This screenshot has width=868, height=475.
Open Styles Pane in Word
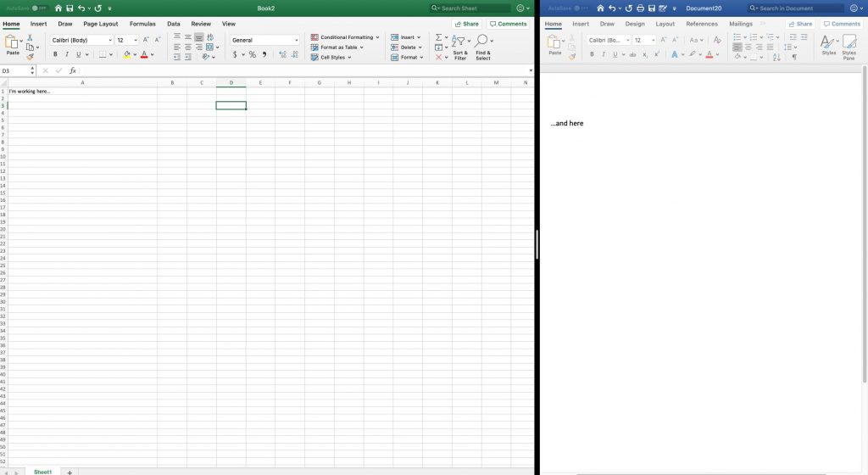click(849, 47)
